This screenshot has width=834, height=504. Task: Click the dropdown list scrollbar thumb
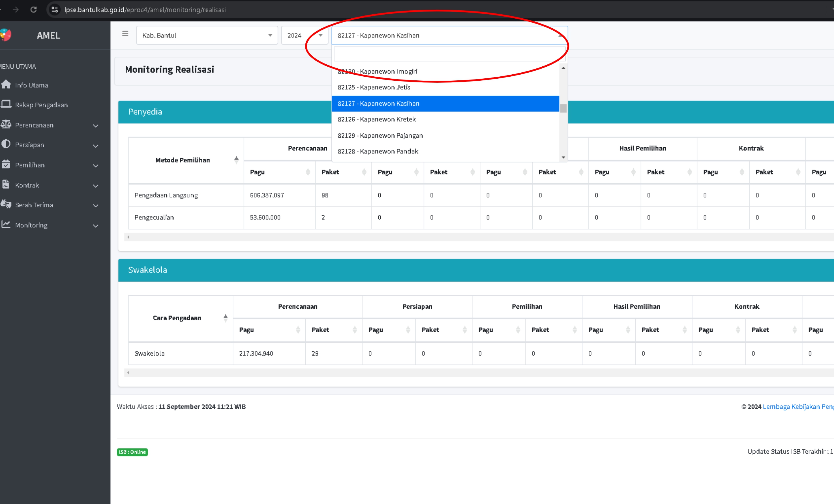563,109
